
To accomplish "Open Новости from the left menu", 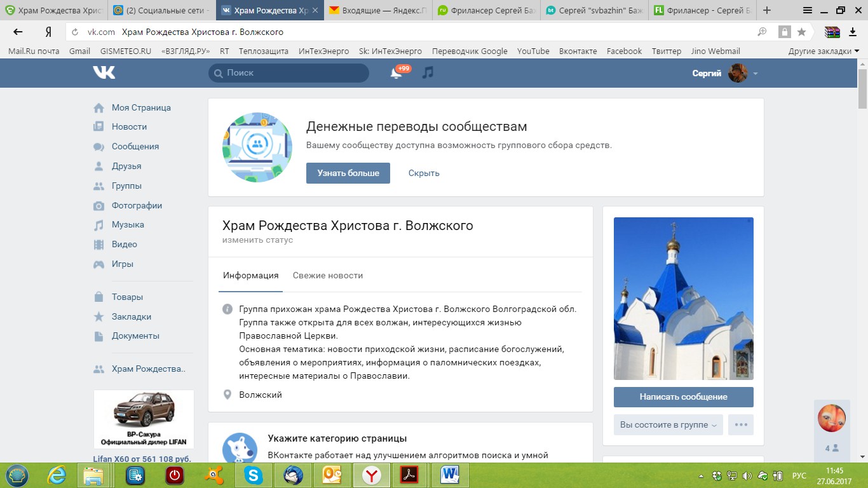I will pyautogui.click(x=129, y=126).
